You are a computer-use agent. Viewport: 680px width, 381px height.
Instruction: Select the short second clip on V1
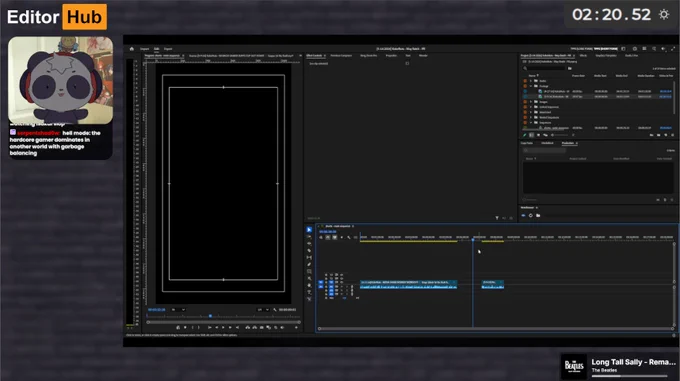[x=493, y=283]
